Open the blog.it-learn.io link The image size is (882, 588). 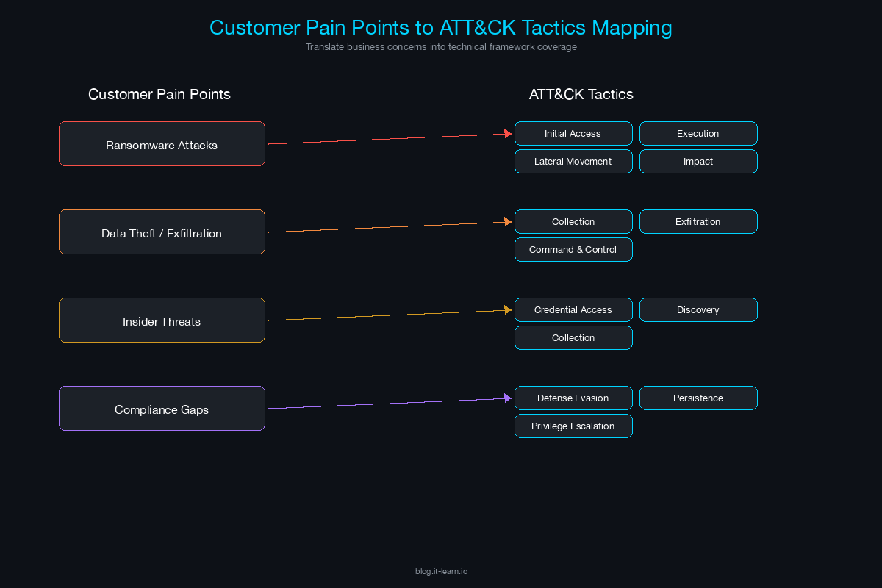pyautogui.click(x=441, y=570)
